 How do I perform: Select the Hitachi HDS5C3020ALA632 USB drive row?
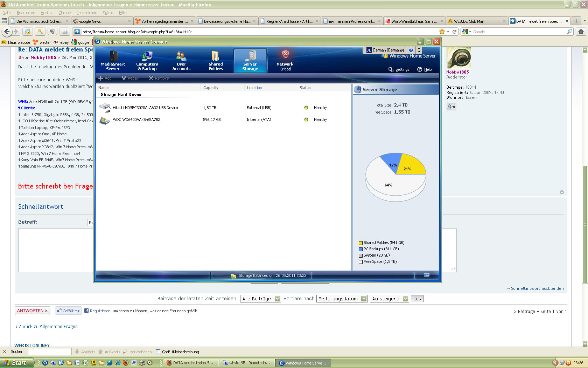[224, 108]
